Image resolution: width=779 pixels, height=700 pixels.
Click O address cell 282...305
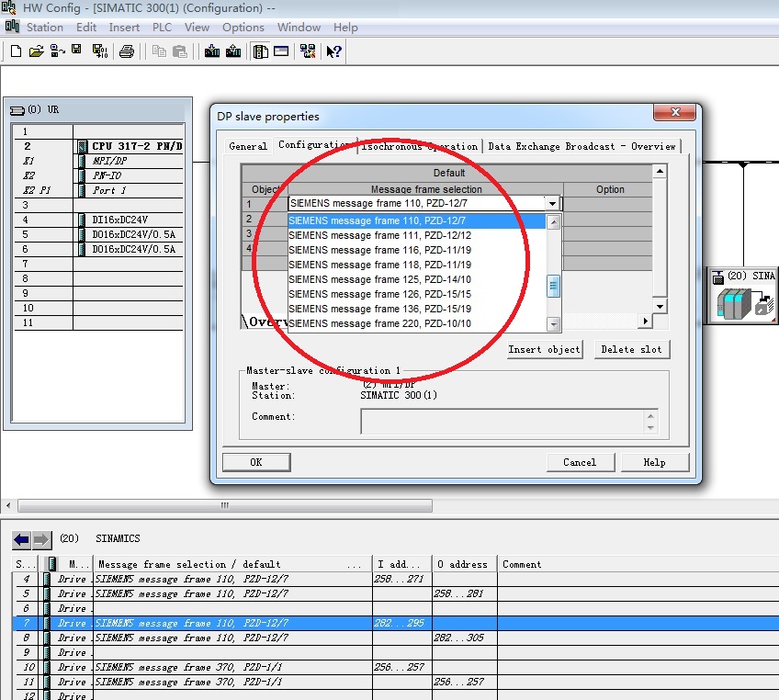[464, 638]
